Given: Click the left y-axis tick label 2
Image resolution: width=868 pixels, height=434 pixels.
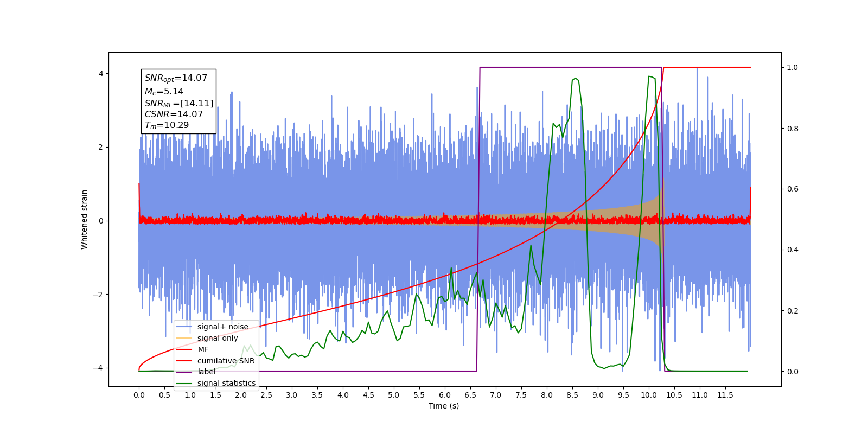Looking at the screenshot, I should pos(101,148).
